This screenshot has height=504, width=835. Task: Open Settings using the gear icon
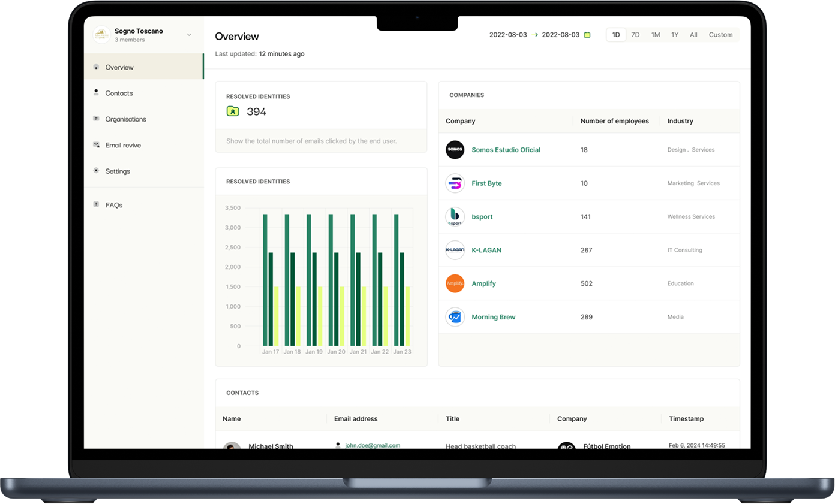96,171
